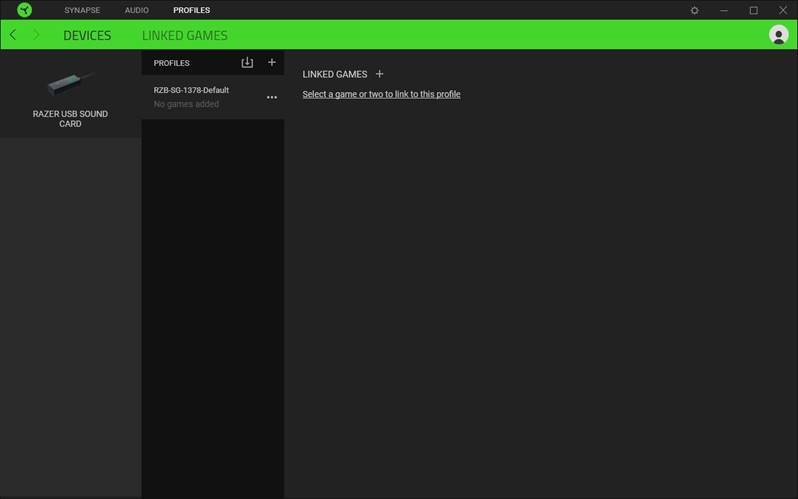Screen dimensions: 798x499
Task: Click the 'Select a game or two' link
Action: [381, 94]
